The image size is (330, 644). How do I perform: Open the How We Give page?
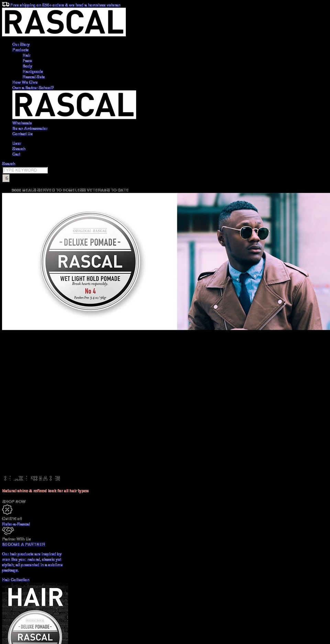click(x=25, y=82)
